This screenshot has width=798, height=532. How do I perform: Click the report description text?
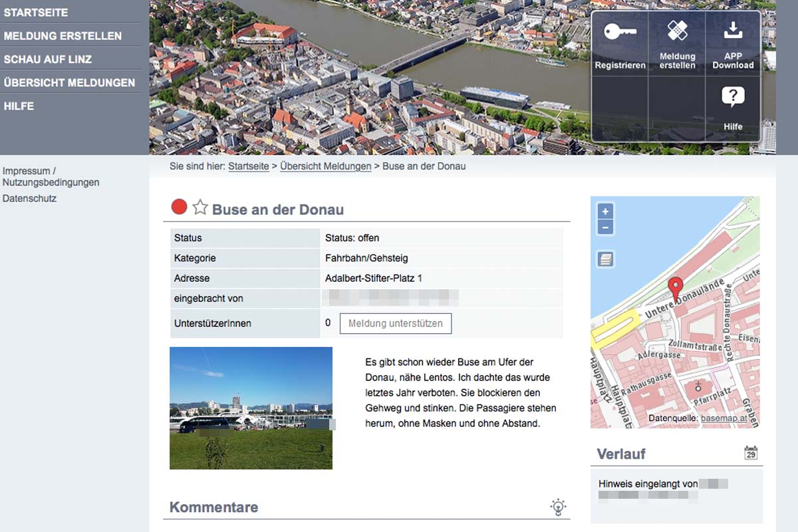[x=461, y=392]
